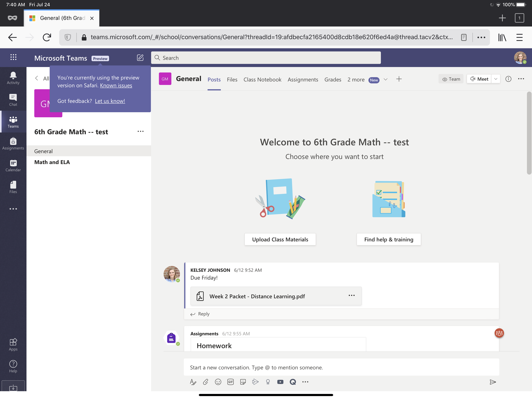Expand the Meet dropdown arrow
532x399 pixels.
496,79
